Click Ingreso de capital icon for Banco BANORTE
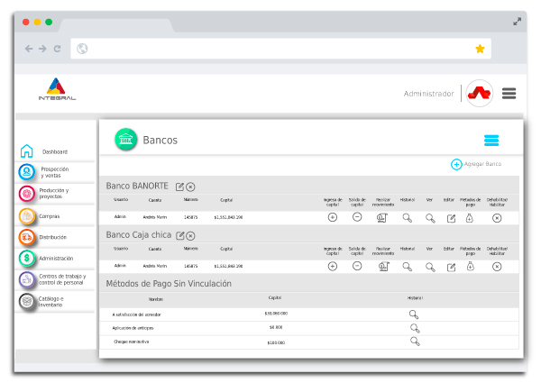This screenshot has height=392, width=541. tap(333, 217)
